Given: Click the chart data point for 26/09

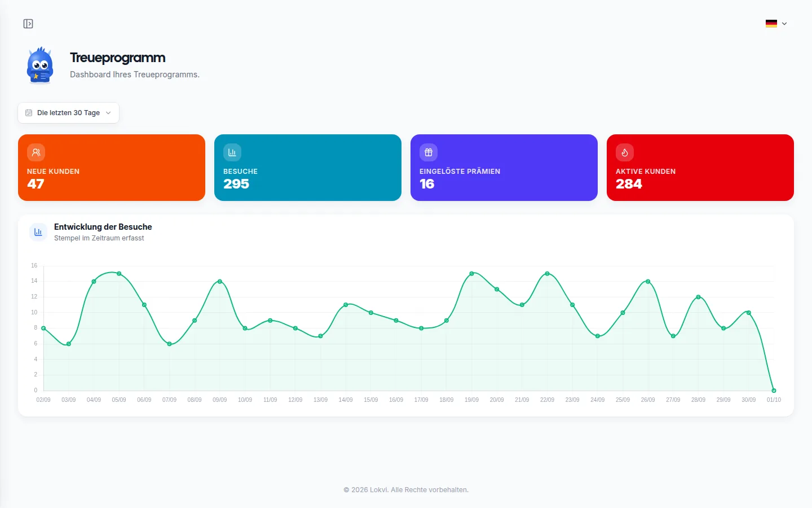Looking at the screenshot, I should [x=648, y=282].
